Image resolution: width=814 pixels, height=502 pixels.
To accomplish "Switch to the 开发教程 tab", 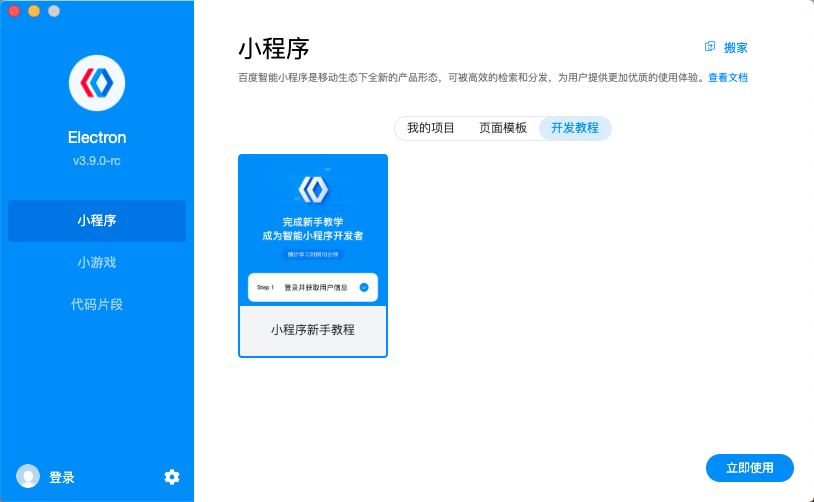I will [575, 128].
